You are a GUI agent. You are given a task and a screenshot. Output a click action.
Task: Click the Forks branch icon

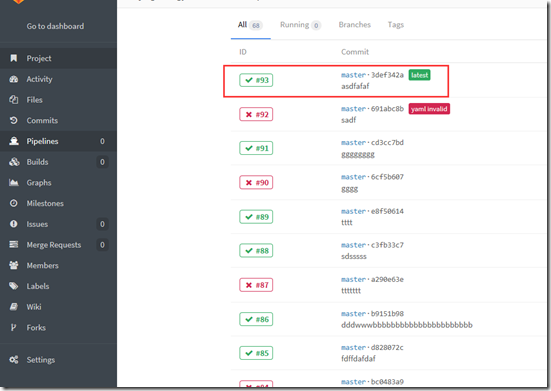pos(13,327)
